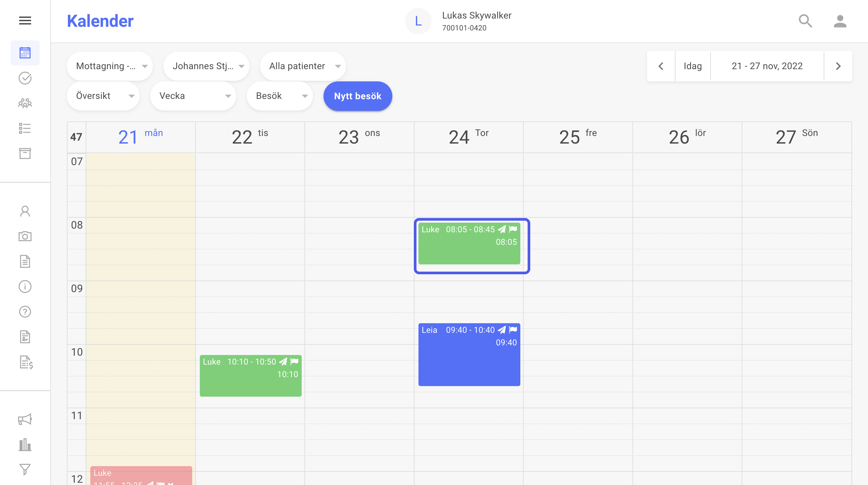
Task: Click flag icon on Luke 10:10 appointment
Action: (x=294, y=362)
